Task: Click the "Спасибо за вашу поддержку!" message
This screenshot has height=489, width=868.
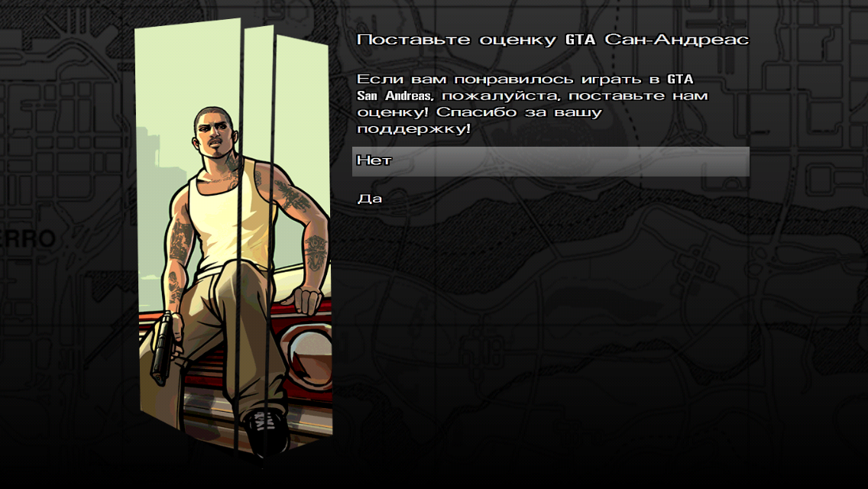Action: pyautogui.click(x=479, y=120)
